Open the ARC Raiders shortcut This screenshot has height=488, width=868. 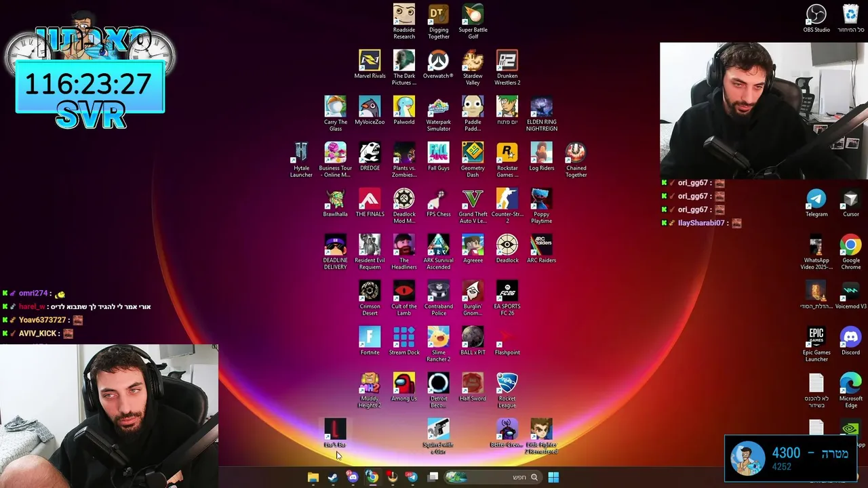[542, 249]
